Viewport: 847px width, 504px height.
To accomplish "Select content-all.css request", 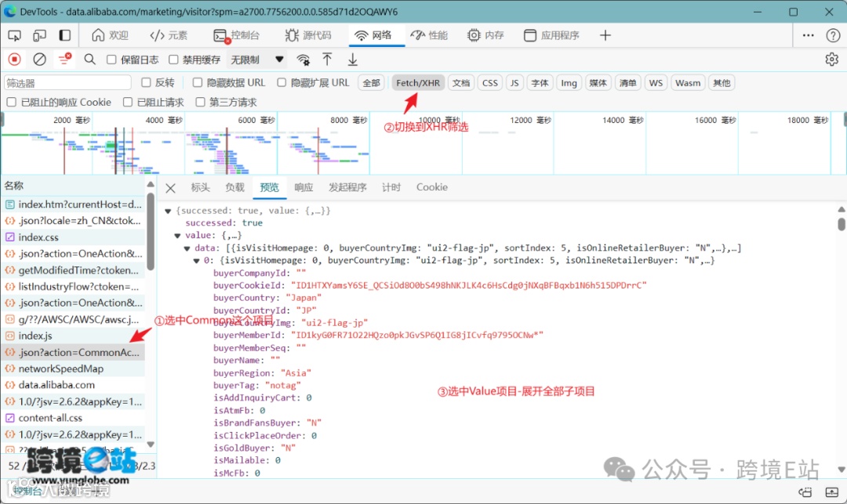I will [74, 418].
